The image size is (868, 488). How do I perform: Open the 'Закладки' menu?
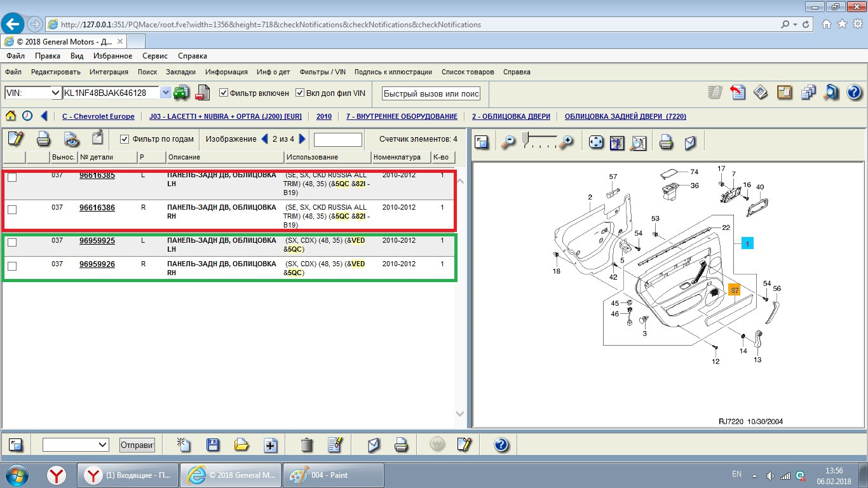point(180,72)
